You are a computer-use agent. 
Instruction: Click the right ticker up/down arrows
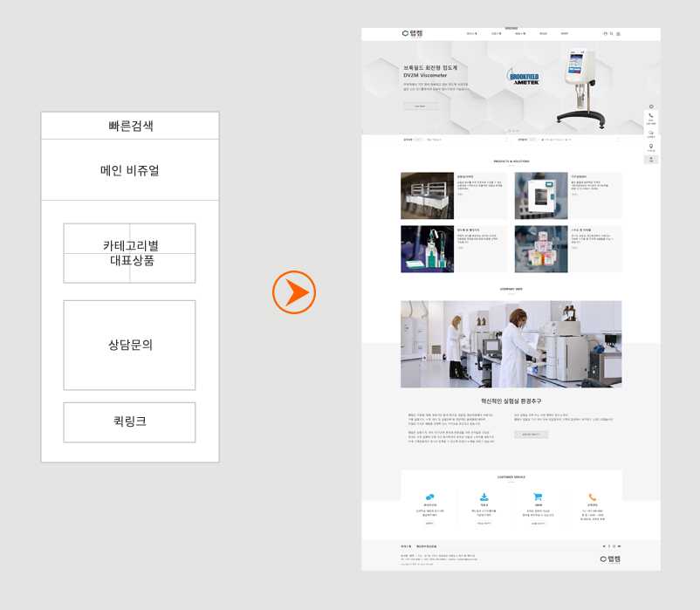tap(619, 140)
